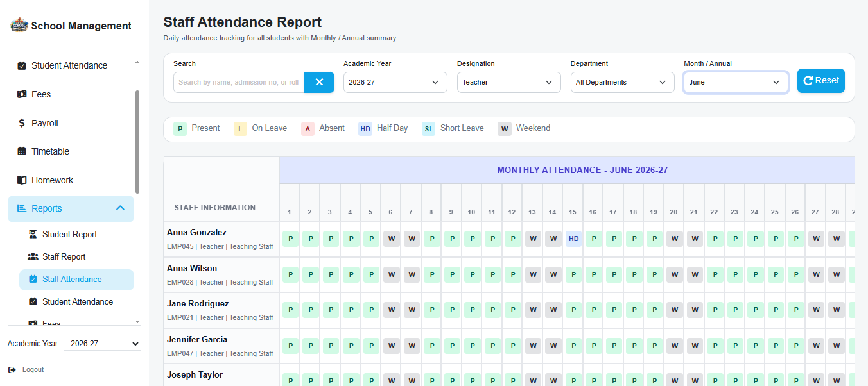Click the Logout link

point(33,369)
